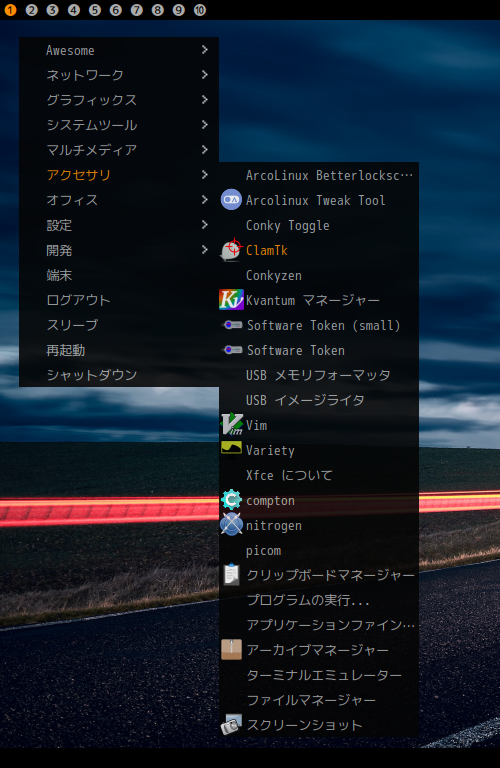Viewport: 500px width, 768px height.
Task: Expand the オフィス submenu arrow
Action: point(205,199)
